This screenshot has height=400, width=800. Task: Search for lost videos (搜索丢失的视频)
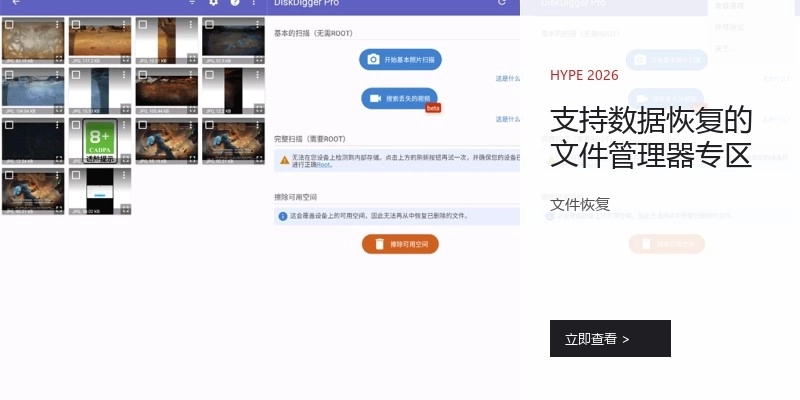(x=399, y=98)
